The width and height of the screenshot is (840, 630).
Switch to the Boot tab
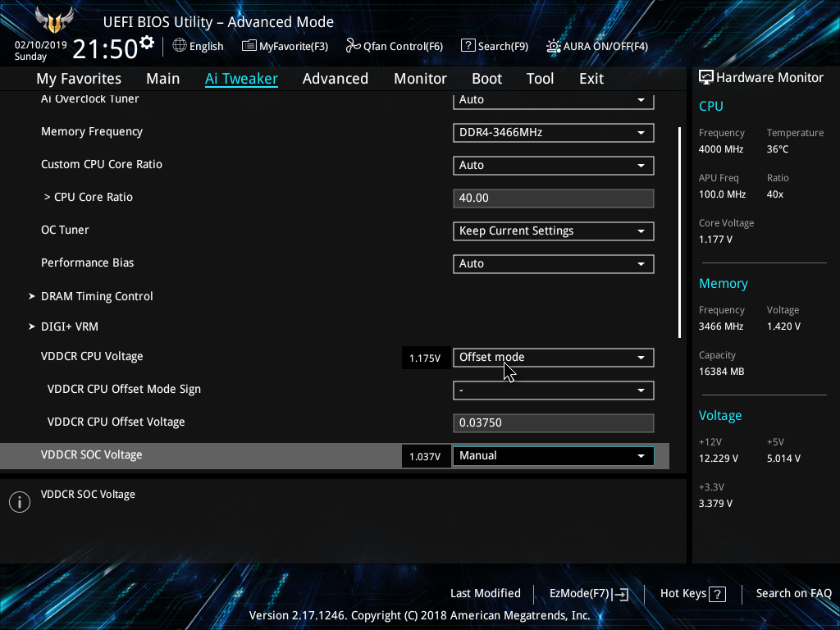click(486, 79)
